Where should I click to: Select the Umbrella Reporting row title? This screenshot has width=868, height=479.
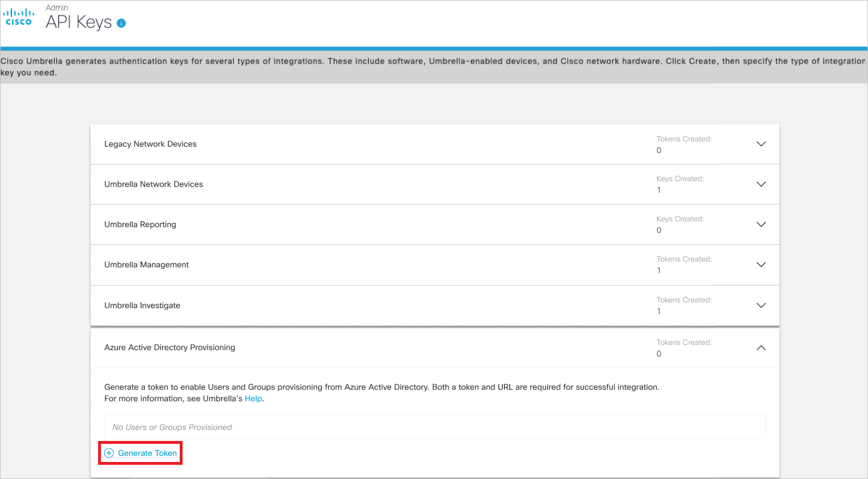coord(140,225)
